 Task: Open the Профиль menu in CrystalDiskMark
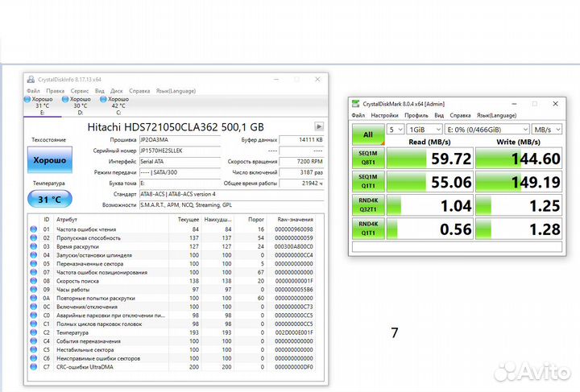(416, 115)
